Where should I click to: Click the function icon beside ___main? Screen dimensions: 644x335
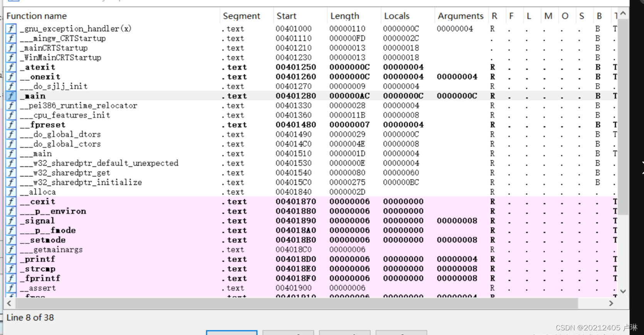(x=11, y=154)
